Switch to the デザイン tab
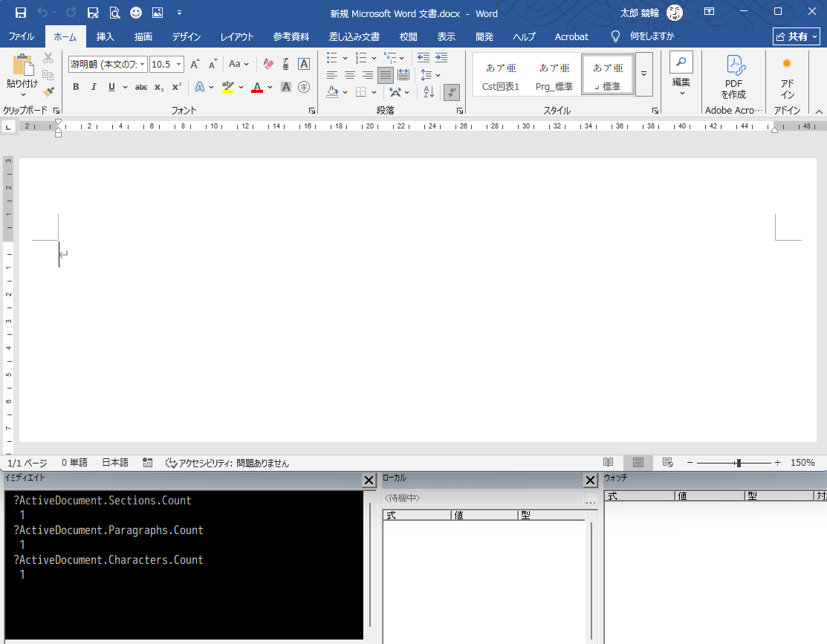 click(187, 36)
